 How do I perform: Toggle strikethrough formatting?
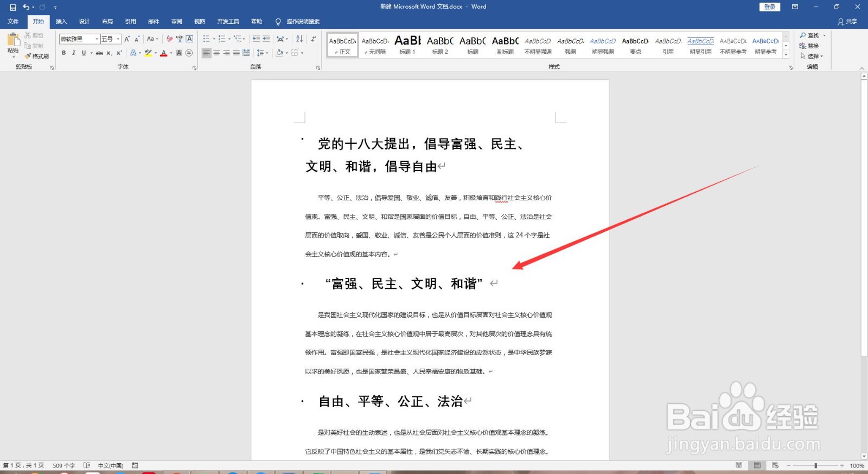coord(99,53)
